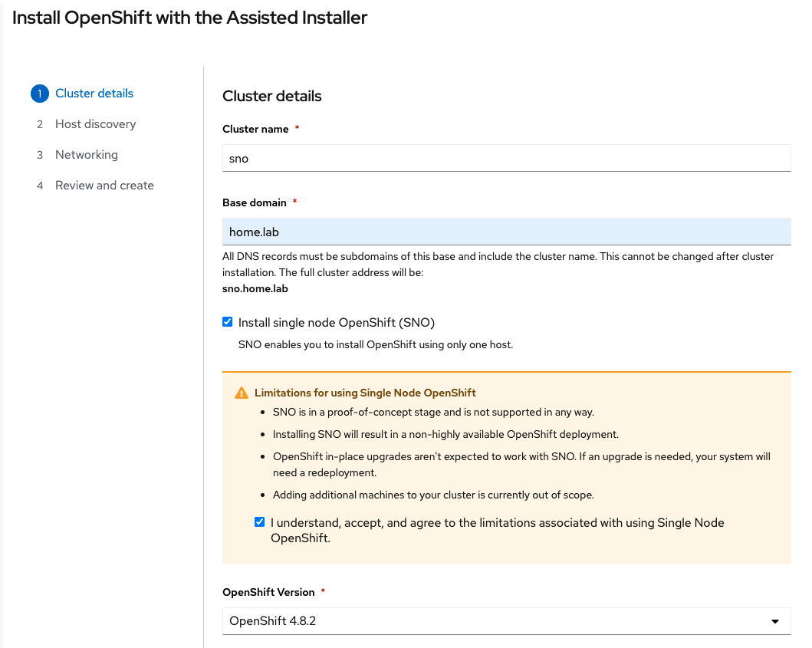
Task: Click the Cluster details section heading
Action: 272,97
